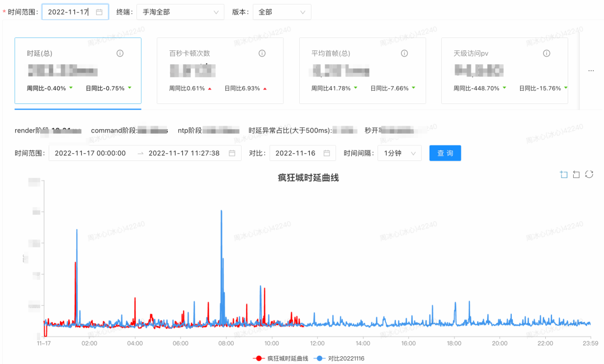The image size is (604, 364).
Task: Click the chart zoom reset icon
Action: pyautogui.click(x=576, y=174)
